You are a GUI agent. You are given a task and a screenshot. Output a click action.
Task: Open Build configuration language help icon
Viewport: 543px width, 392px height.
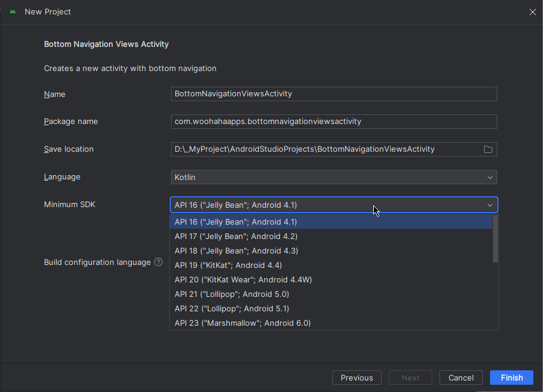(x=158, y=262)
